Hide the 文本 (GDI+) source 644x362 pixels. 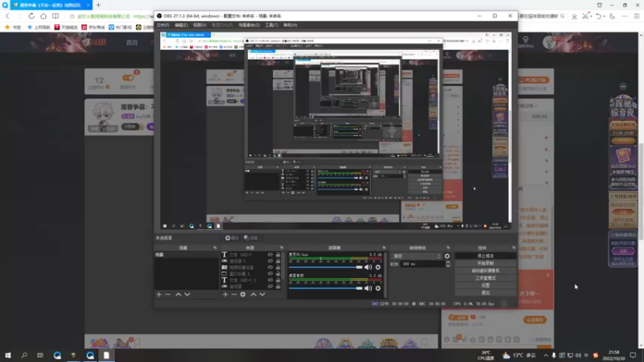pos(270,254)
